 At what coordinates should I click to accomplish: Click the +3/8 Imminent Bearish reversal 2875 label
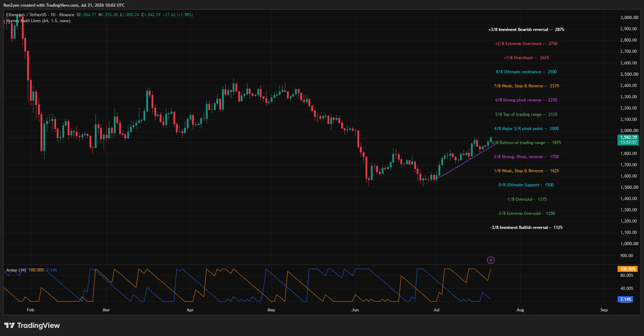point(526,30)
